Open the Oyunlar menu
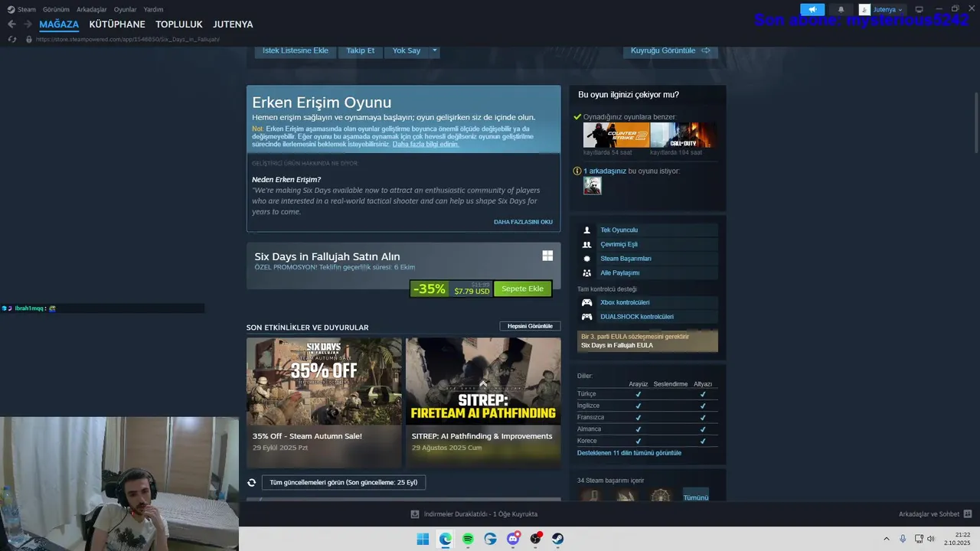The image size is (980, 551). pyautogui.click(x=126, y=9)
